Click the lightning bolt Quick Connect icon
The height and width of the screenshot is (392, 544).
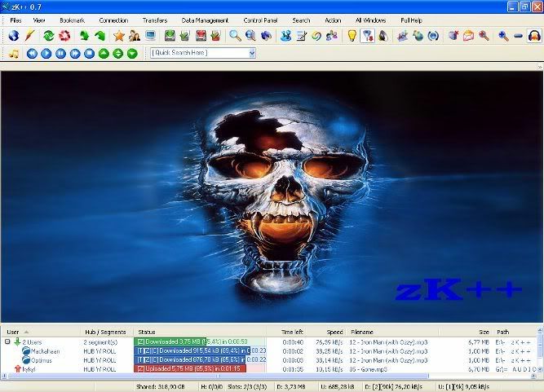30,36
